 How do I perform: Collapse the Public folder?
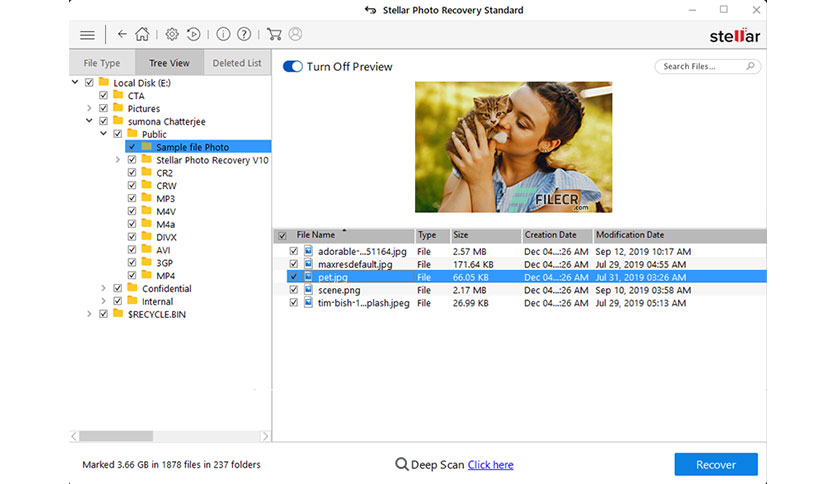pyautogui.click(x=103, y=133)
